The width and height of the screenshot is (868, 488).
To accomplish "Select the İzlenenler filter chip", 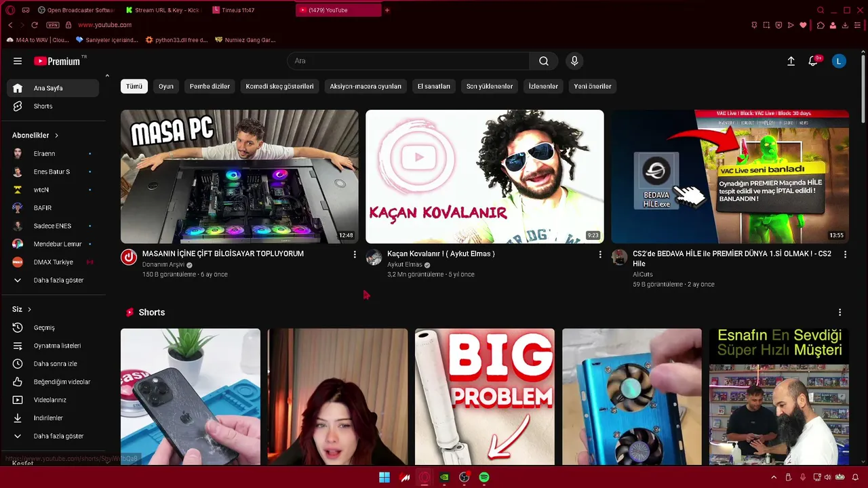I will tap(543, 86).
